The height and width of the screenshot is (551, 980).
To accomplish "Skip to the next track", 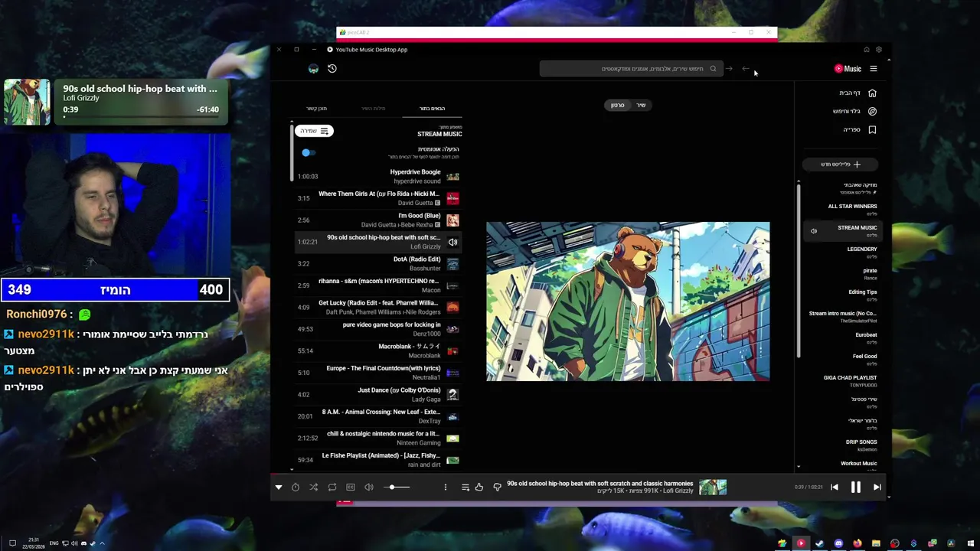I will 877,487.
